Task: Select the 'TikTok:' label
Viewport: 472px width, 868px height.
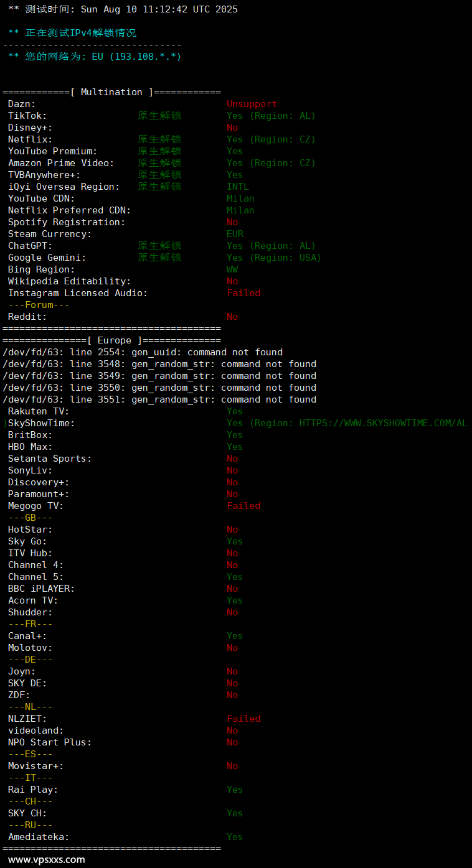Action: tap(27, 116)
